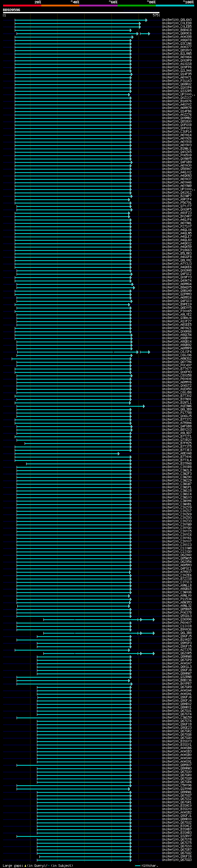The width and height of the screenshot is (197, 868).
Task: Select label UniRef100_Q9GFJ5
Action: coord(177,636)
